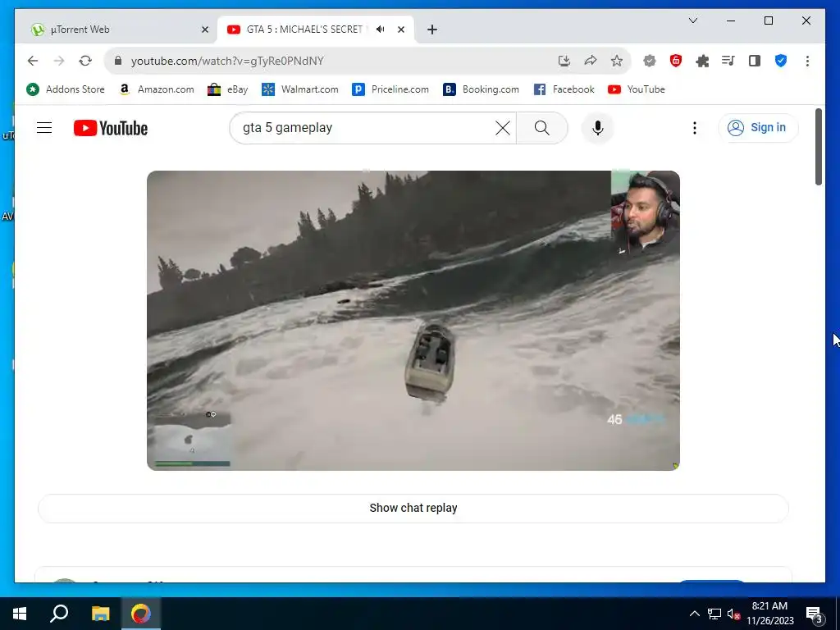840x630 pixels.
Task: Show chat replay
Action: coord(413,508)
